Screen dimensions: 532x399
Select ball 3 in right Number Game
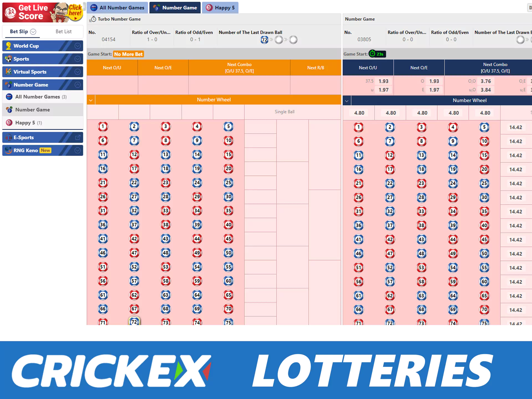click(421, 127)
